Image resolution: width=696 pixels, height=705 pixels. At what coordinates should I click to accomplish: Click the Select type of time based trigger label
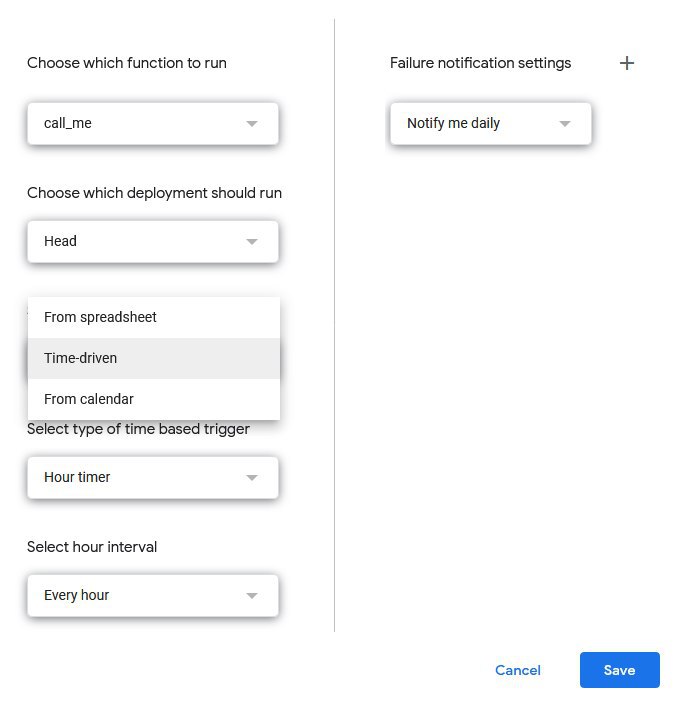click(138, 429)
